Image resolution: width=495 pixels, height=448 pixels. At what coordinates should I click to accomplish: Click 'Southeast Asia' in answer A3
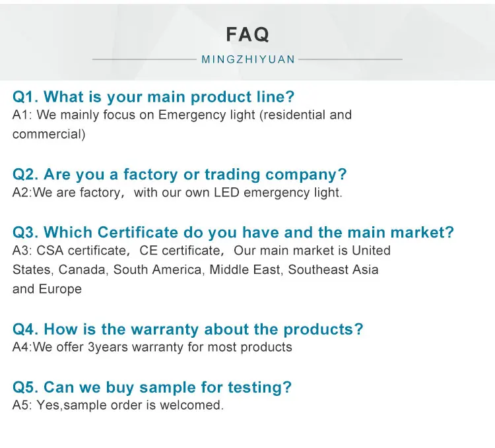point(333,270)
